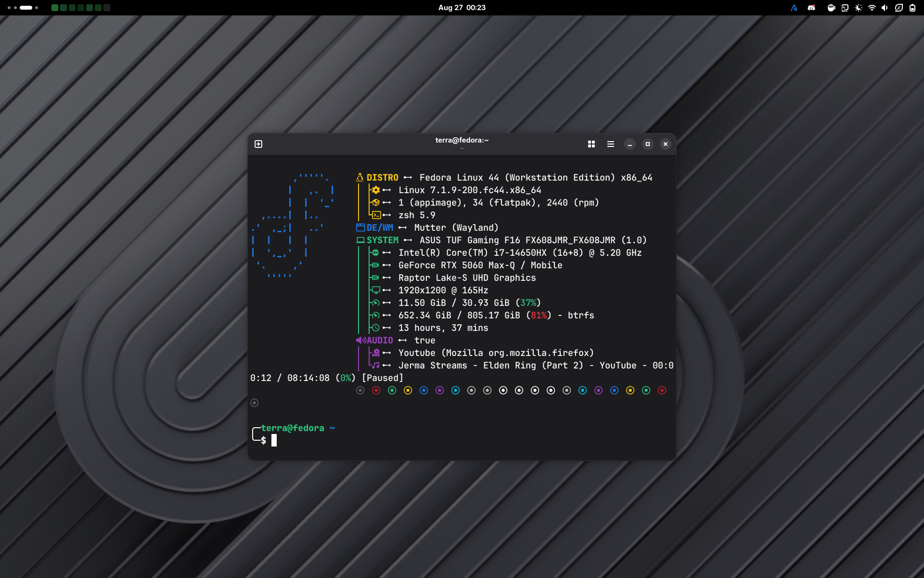Viewport: 924px width, 578px height.
Task: Click the laptop icon beside SYSTEM
Action: pyautogui.click(x=360, y=240)
